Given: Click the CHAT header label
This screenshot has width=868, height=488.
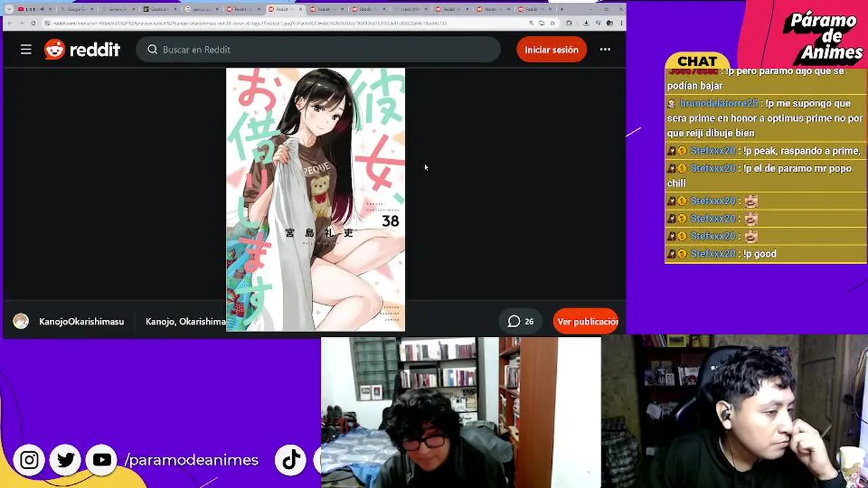Looking at the screenshot, I should click(697, 61).
